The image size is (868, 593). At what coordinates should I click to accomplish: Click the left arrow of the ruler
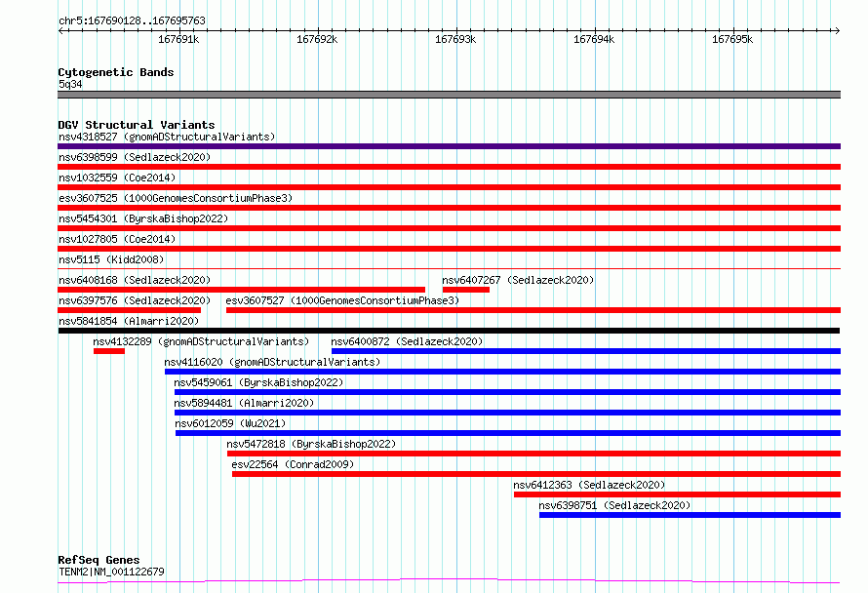pyautogui.click(x=60, y=30)
